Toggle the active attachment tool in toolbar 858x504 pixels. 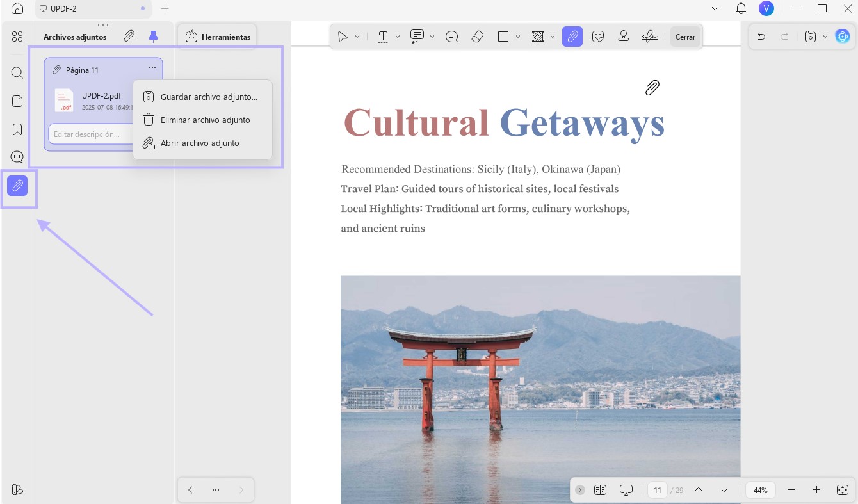[x=572, y=37]
